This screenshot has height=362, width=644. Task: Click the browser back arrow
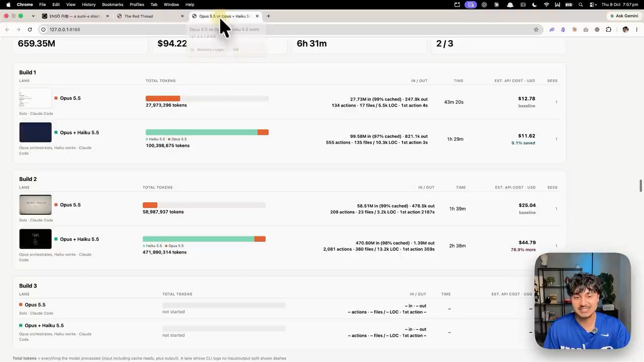[7, 30]
